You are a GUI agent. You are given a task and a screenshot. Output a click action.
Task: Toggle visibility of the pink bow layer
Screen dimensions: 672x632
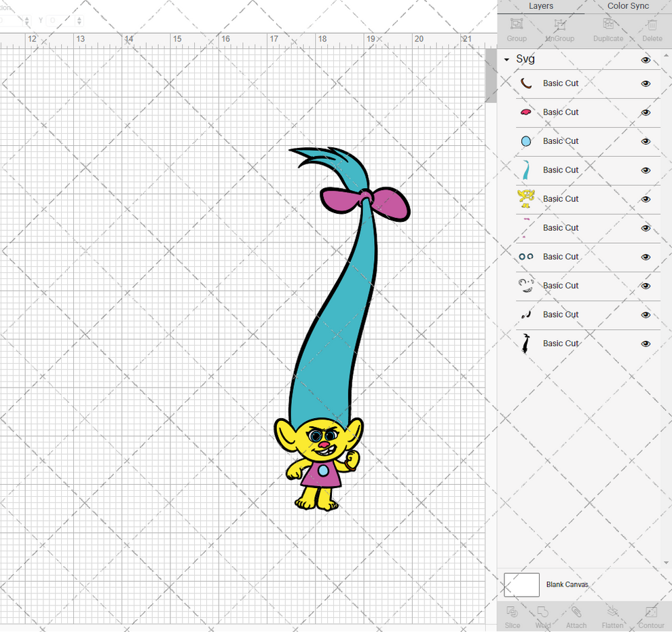click(x=646, y=112)
